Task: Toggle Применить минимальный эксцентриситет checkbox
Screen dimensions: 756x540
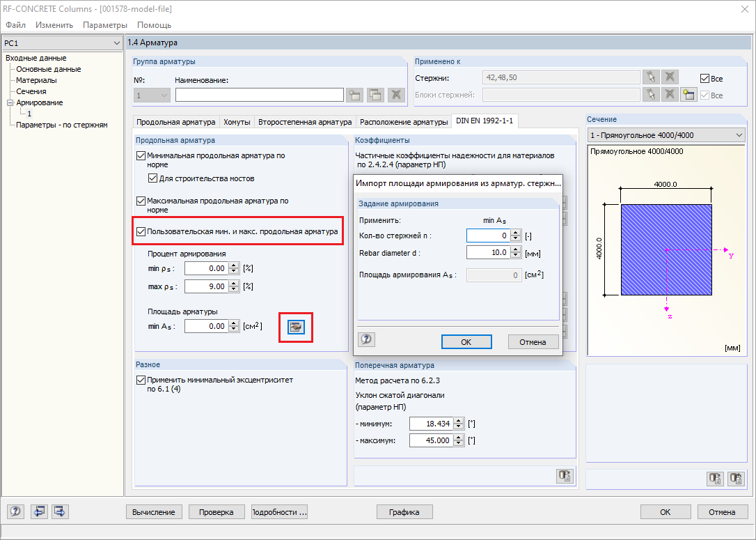Action: point(141,380)
